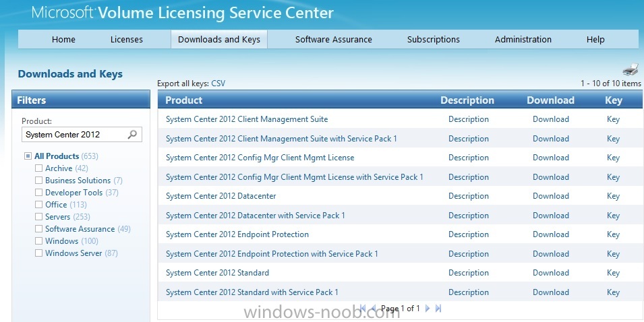Enable the Windows filter checkbox
This screenshot has height=322, width=644.
[x=38, y=240]
